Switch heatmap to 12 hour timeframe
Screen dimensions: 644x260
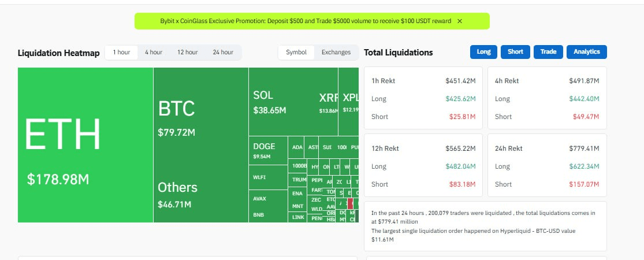tap(187, 53)
